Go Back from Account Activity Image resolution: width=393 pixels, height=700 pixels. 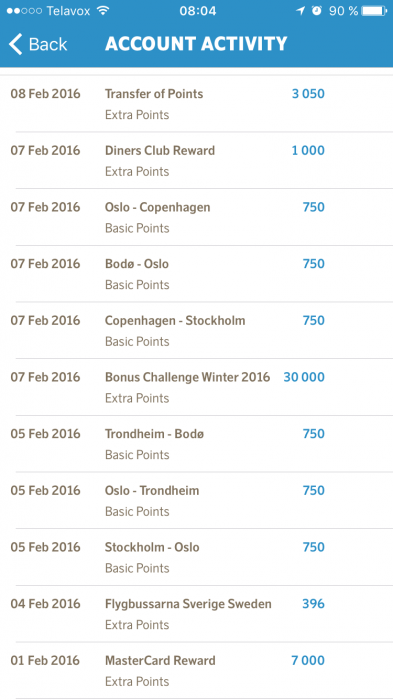[38, 44]
